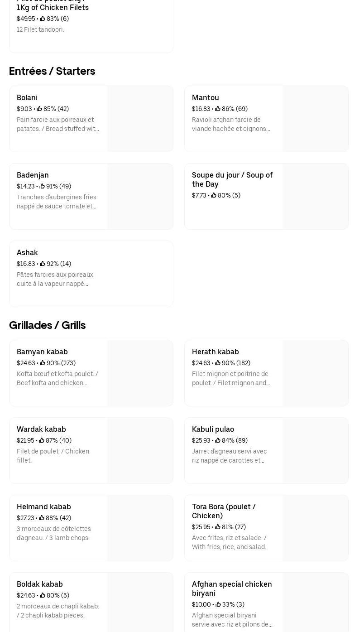Click the Bamyan kabab image thumbnail
Screen dimensions: 364x632
coord(140,373)
